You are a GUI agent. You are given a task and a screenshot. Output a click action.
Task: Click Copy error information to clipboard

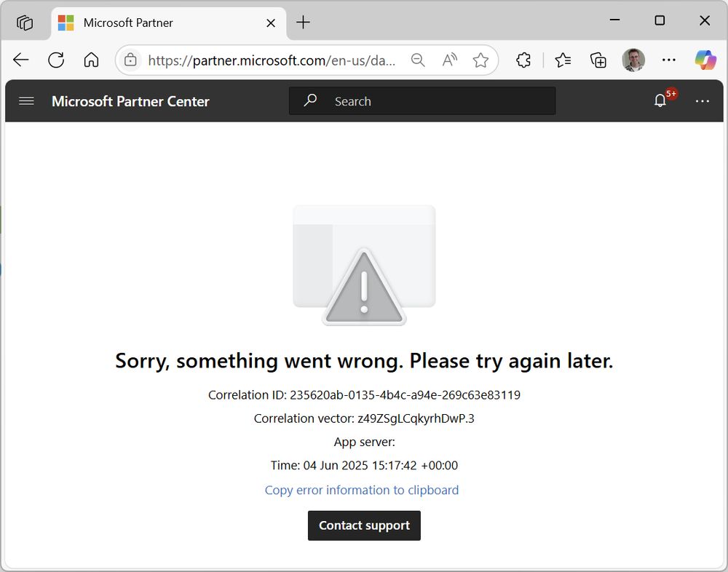pyautogui.click(x=362, y=490)
